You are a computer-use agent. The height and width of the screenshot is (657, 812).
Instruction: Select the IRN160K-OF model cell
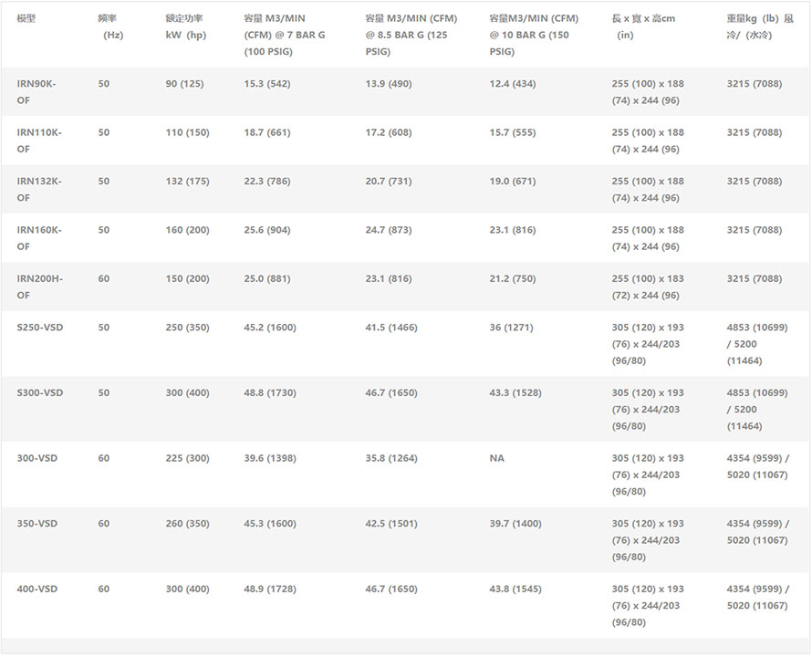[39, 238]
